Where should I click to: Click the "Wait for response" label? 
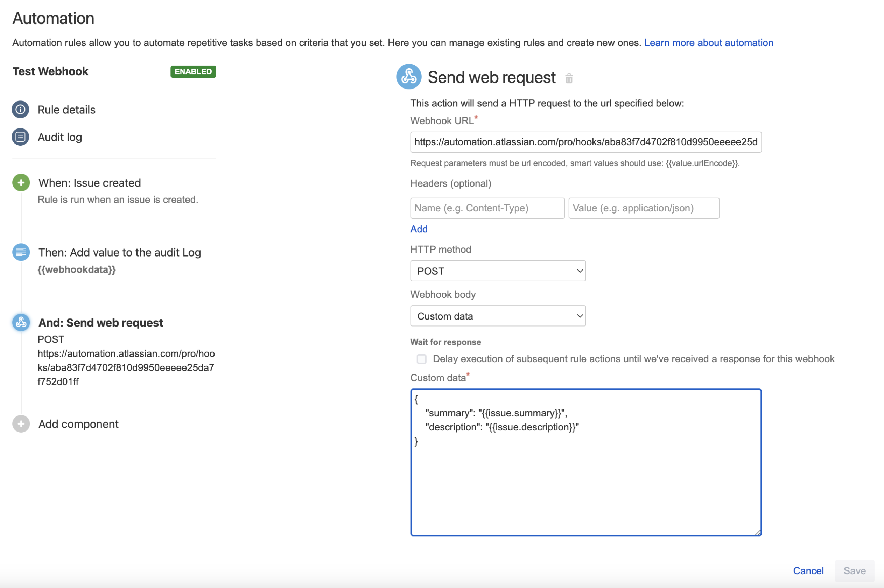pos(445,342)
